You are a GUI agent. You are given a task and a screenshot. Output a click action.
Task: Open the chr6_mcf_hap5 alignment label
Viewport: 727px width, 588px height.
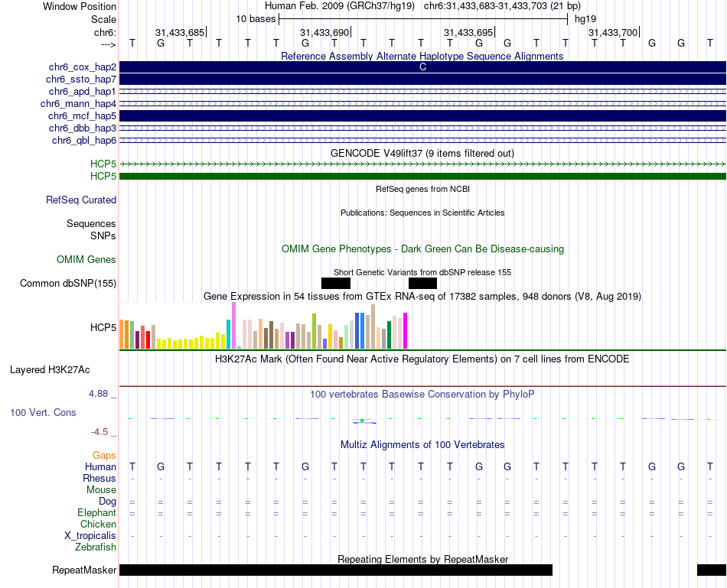(x=82, y=115)
